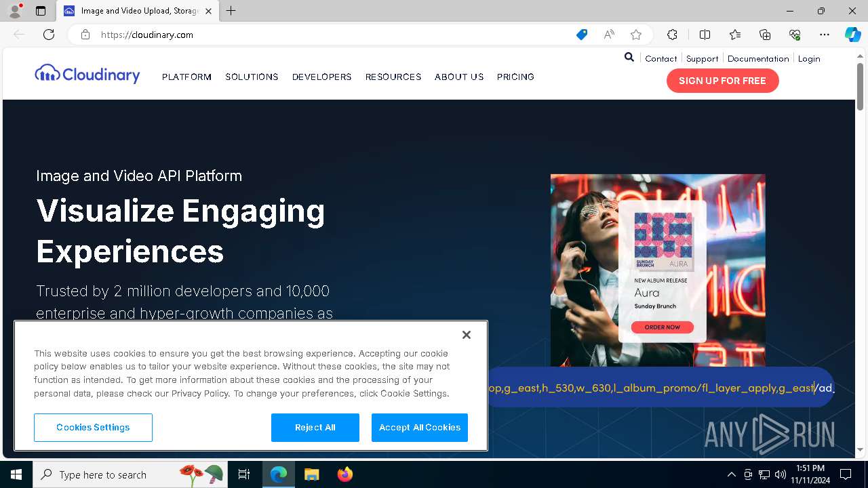Open the volume control icon

pos(781,474)
